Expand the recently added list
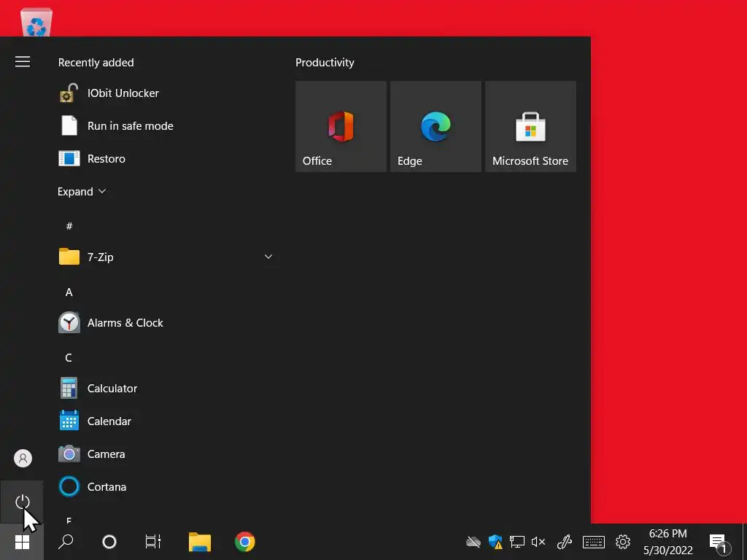This screenshot has height=560, width=747. (x=82, y=192)
